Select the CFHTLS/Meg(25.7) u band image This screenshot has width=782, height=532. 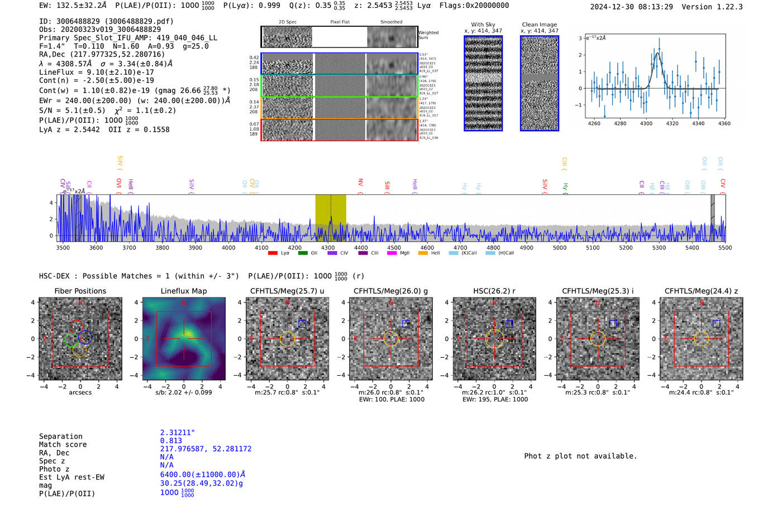(288, 339)
